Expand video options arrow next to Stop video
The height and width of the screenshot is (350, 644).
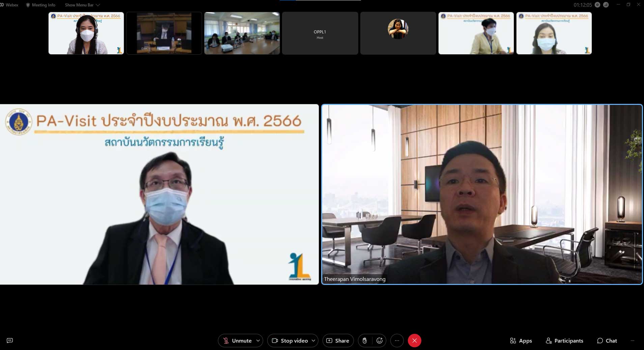(x=313, y=341)
